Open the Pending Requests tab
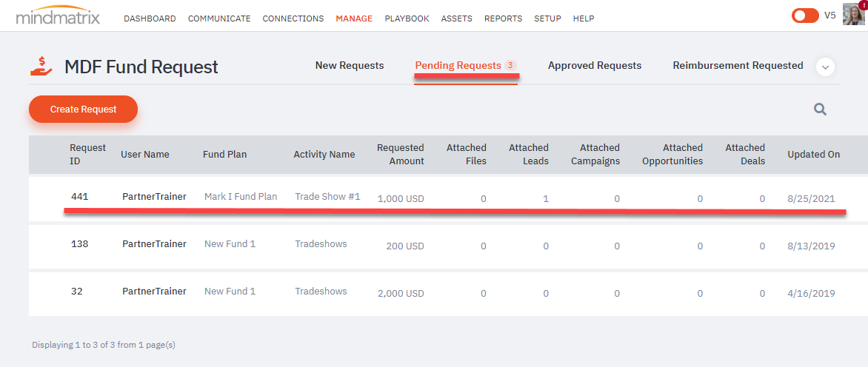 click(466, 65)
